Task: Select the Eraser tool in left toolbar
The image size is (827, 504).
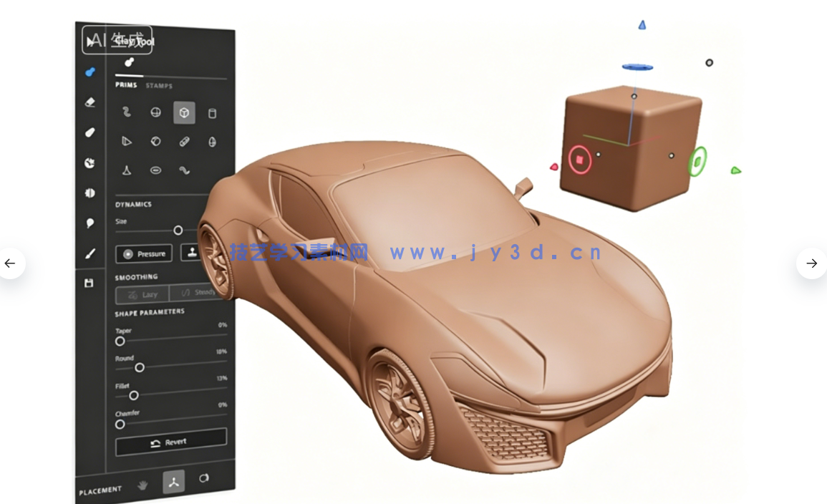Action: (90, 102)
